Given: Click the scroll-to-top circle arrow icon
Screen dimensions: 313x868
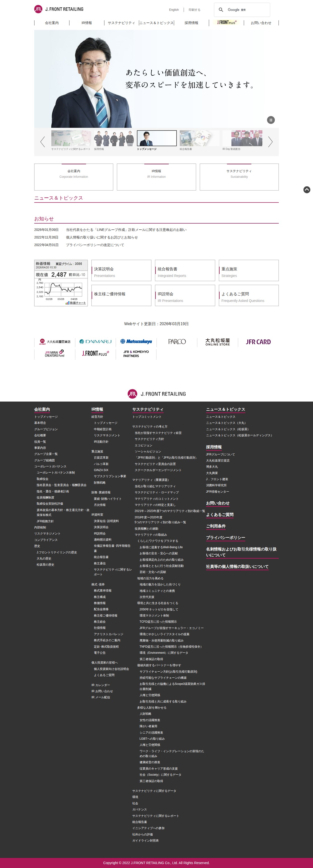Looking at the screenshot, I should coord(307,190).
